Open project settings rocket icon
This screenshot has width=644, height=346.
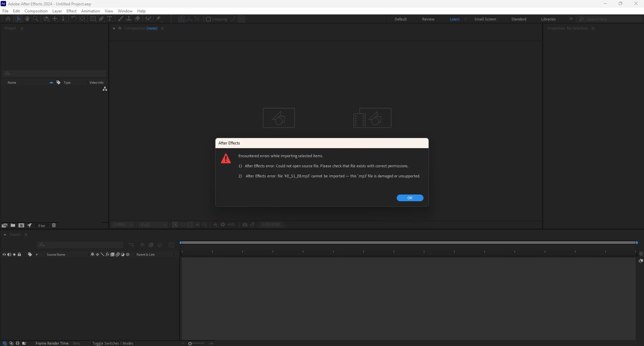pos(30,225)
